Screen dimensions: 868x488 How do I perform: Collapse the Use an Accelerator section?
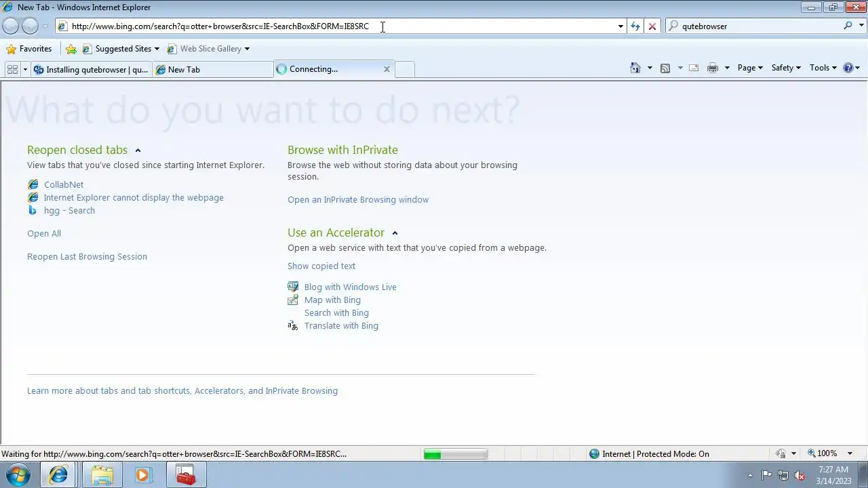coord(395,233)
